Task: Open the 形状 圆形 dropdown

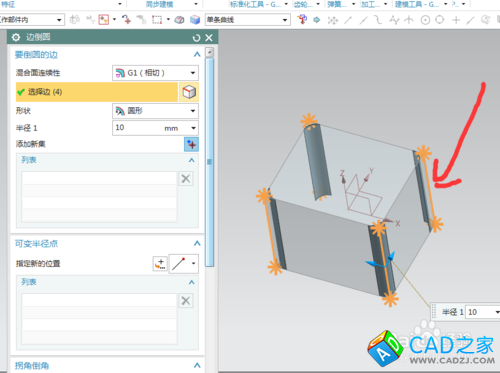Action: click(155, 111)
